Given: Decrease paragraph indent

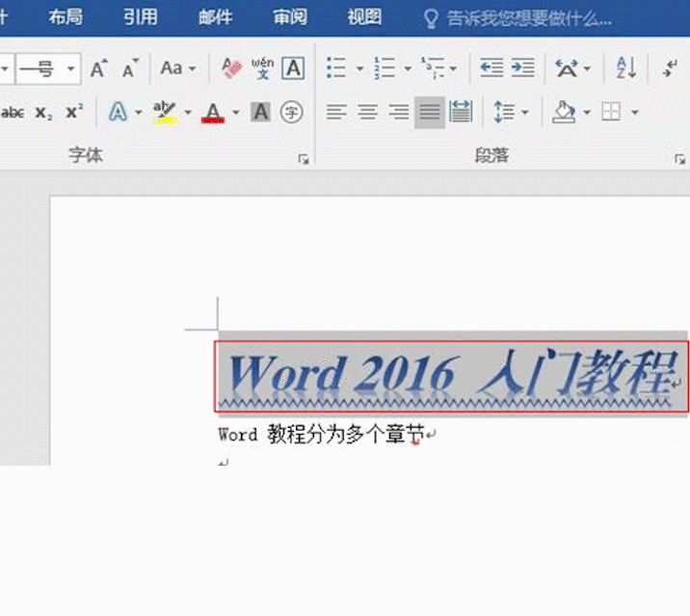Looking at the screenshot, I should pos(491,67).
